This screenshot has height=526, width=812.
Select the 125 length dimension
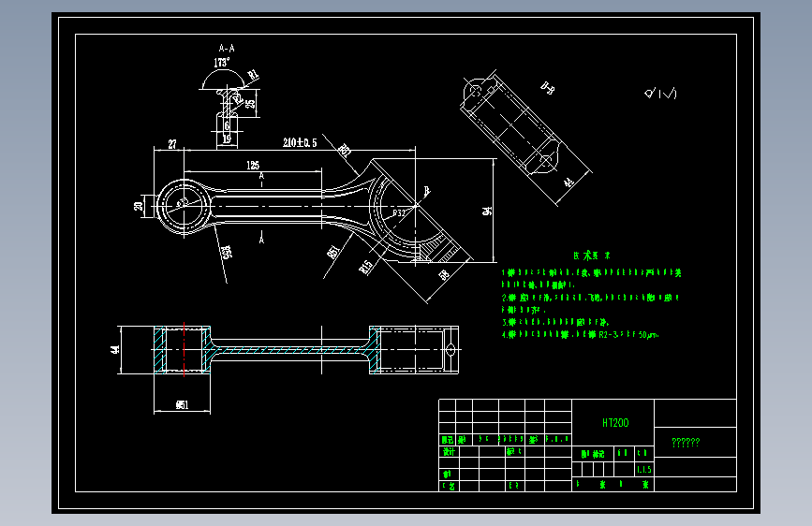click(x=253, y=165)
